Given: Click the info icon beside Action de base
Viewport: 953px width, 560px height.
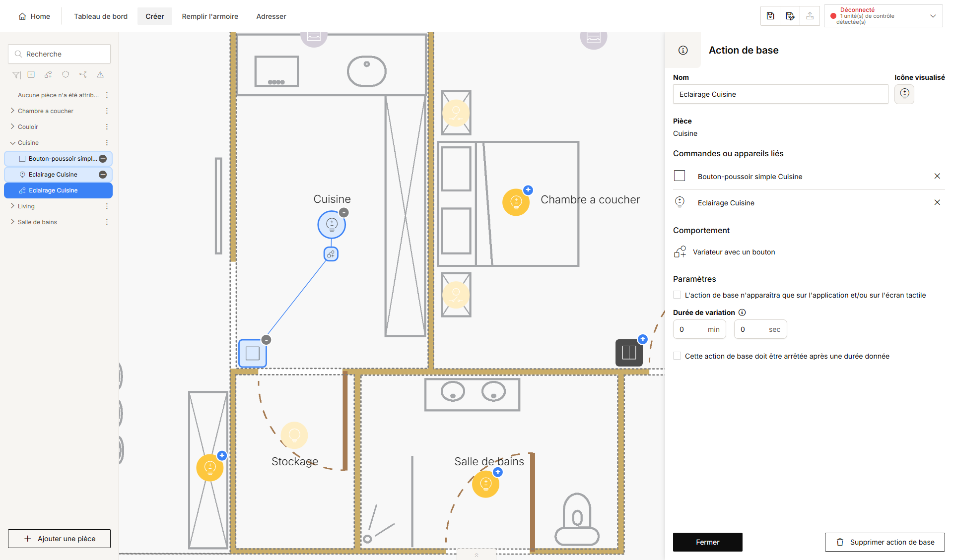Looking at the screenshot, I should pyautogui.click(x=683, y=50).
